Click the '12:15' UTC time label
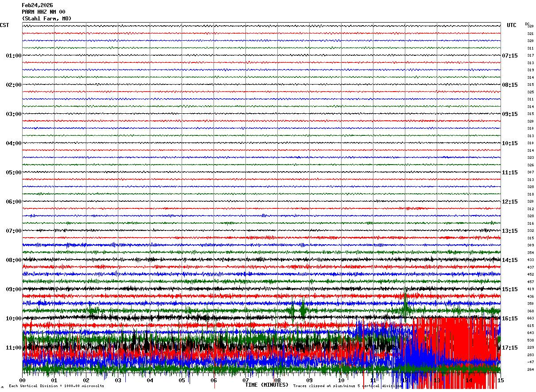The height and width of the screenshot is (392, 536). click(510, 202)
